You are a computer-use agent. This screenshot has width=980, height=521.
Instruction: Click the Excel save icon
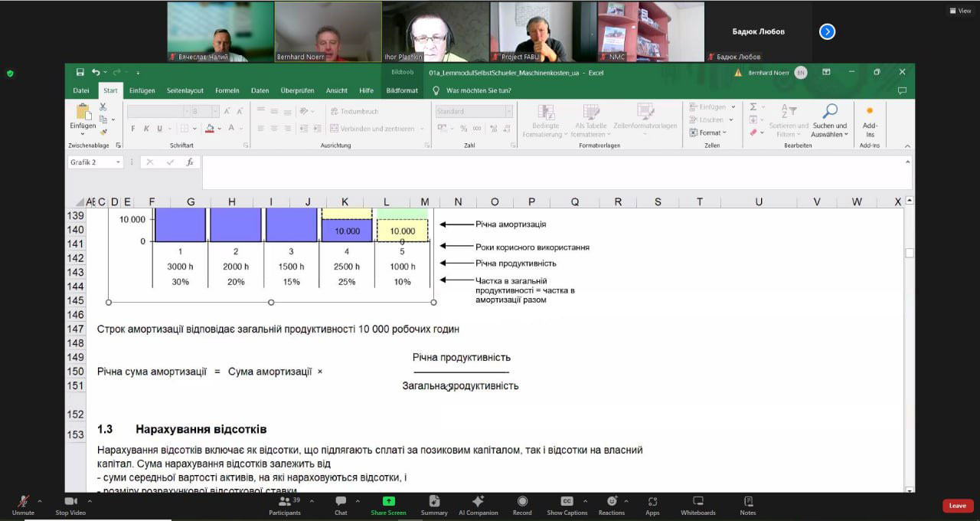pyautogui.click(x=80, y=72)
